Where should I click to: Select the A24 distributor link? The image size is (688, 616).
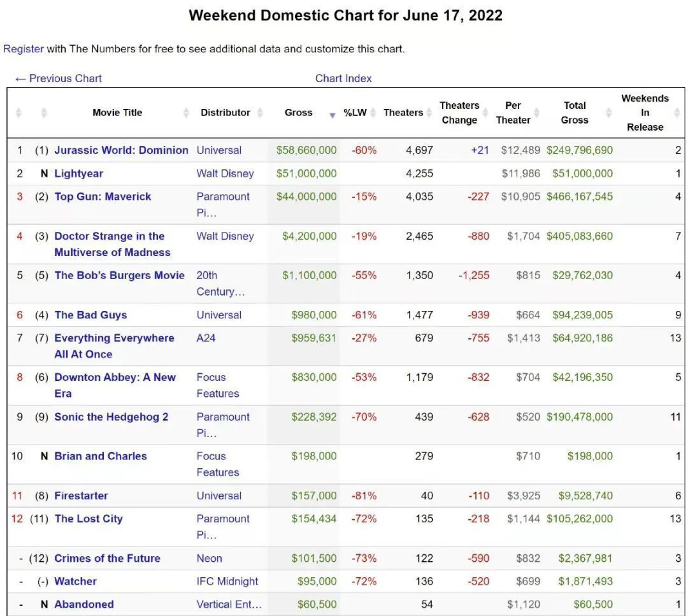(206, 338)
